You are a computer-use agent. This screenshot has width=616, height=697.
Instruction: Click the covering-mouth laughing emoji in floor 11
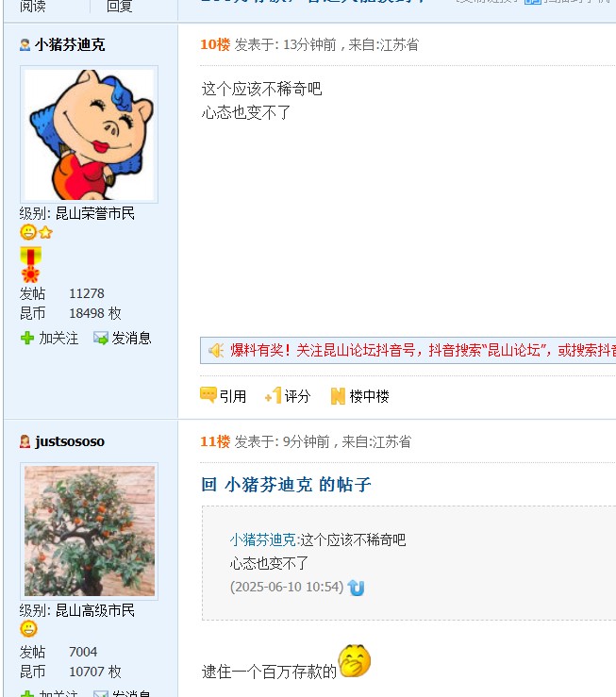354,660
